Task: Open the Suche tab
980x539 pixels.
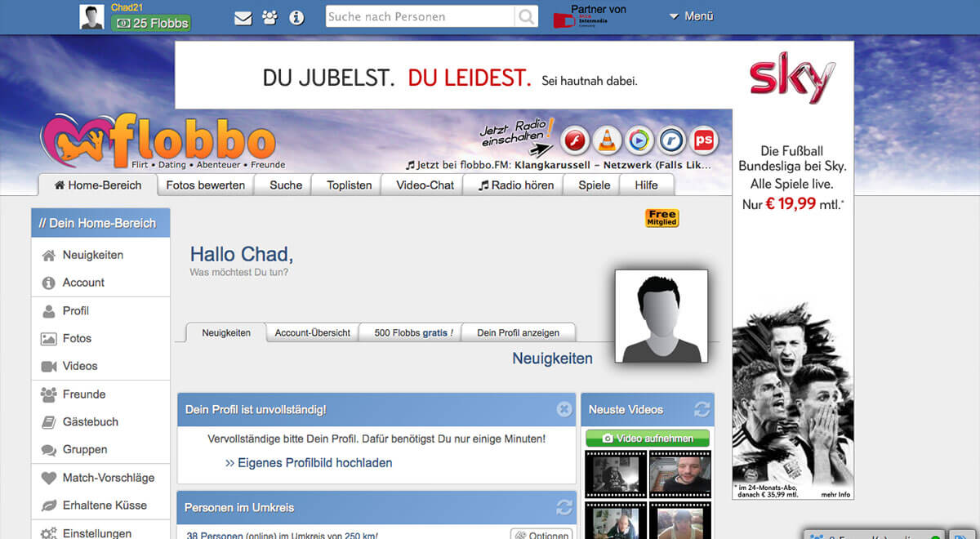Action: pyautogui.click(x=286, y=185)
